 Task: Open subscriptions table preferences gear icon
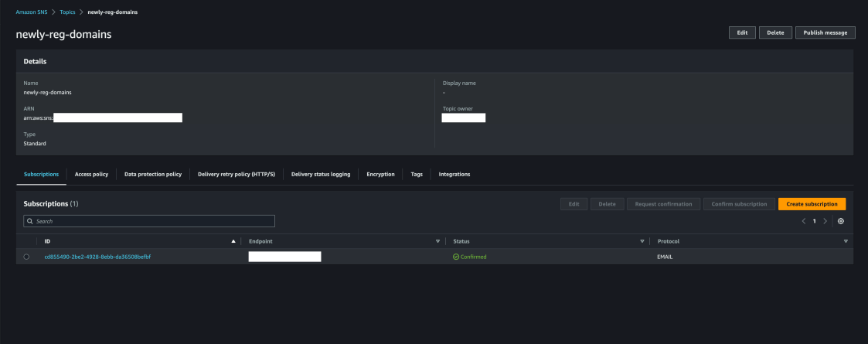(x=841, y=221)
